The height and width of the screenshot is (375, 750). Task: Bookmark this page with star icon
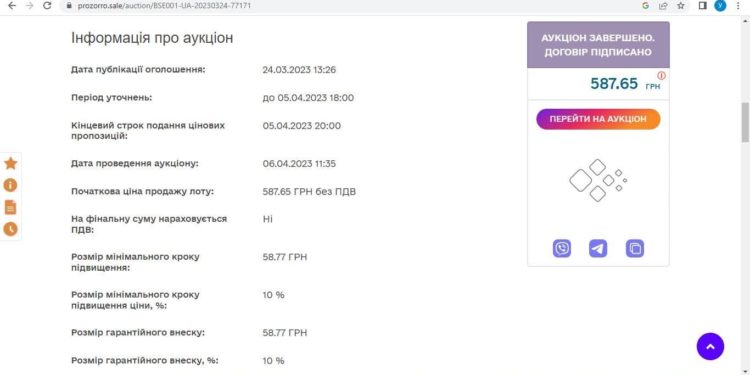(x=680, y=6)
